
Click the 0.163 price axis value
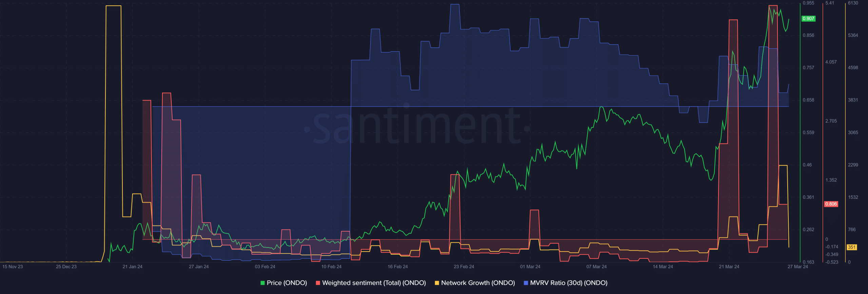(x=808, y=262)
